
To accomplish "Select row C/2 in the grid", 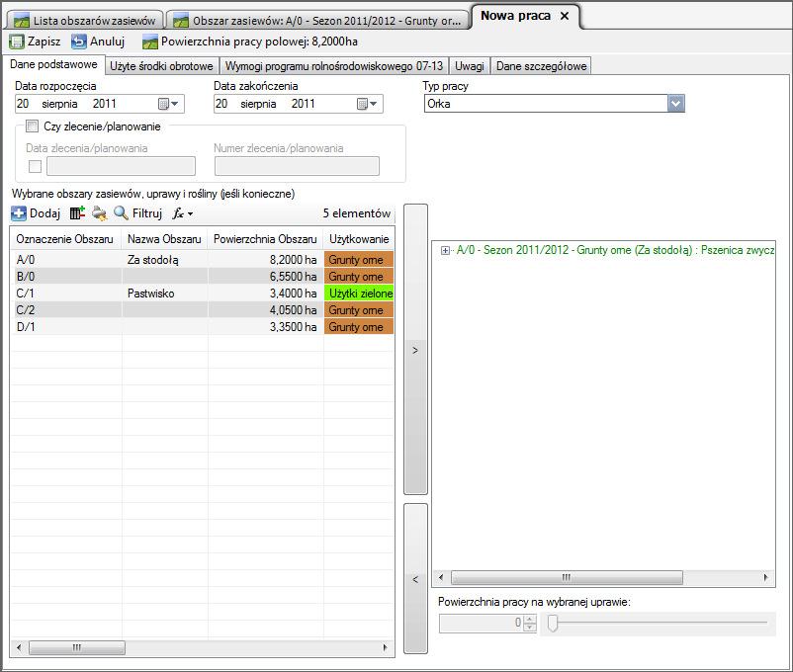I will (203, 310).
